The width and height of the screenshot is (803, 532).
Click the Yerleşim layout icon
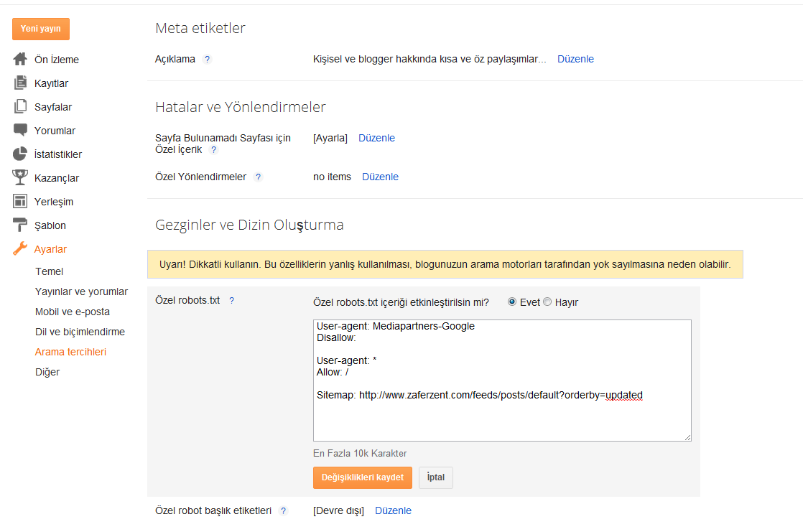(x=20, y=201)
